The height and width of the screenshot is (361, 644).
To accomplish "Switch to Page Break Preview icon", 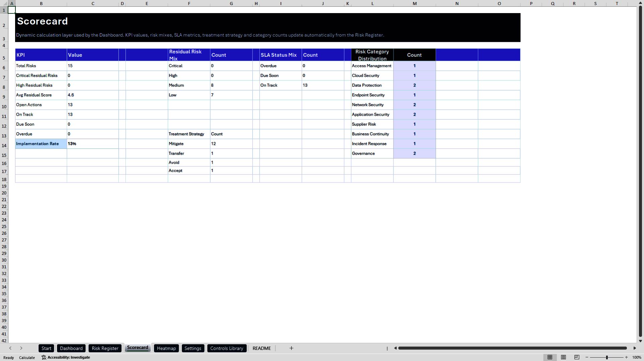I will pos(577,357).
